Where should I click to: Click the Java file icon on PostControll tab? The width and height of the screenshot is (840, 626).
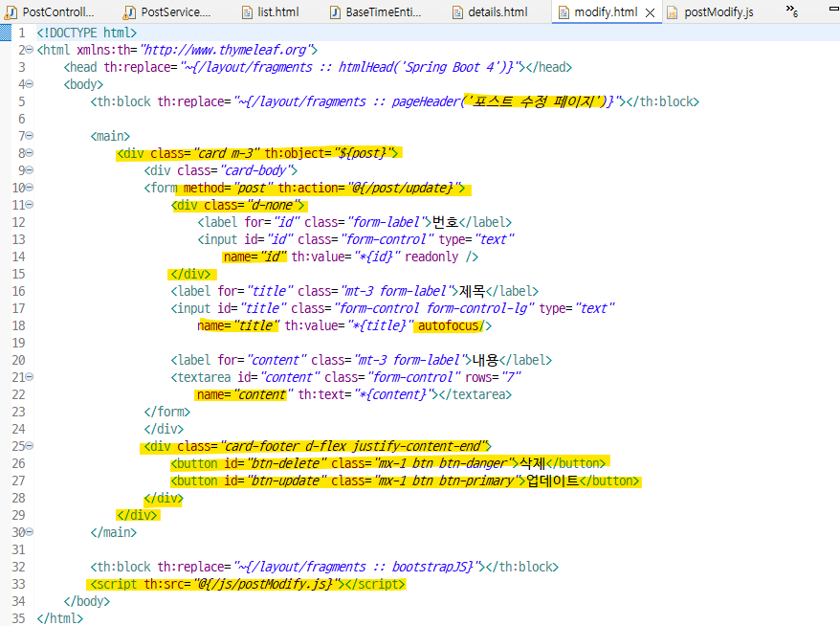pyautogui.click(x=11, y=12)
